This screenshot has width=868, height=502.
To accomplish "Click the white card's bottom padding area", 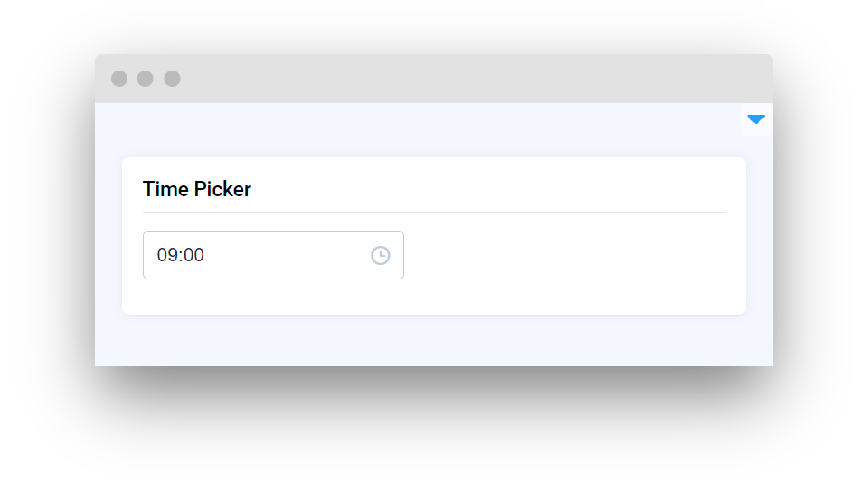I will 434,298.
